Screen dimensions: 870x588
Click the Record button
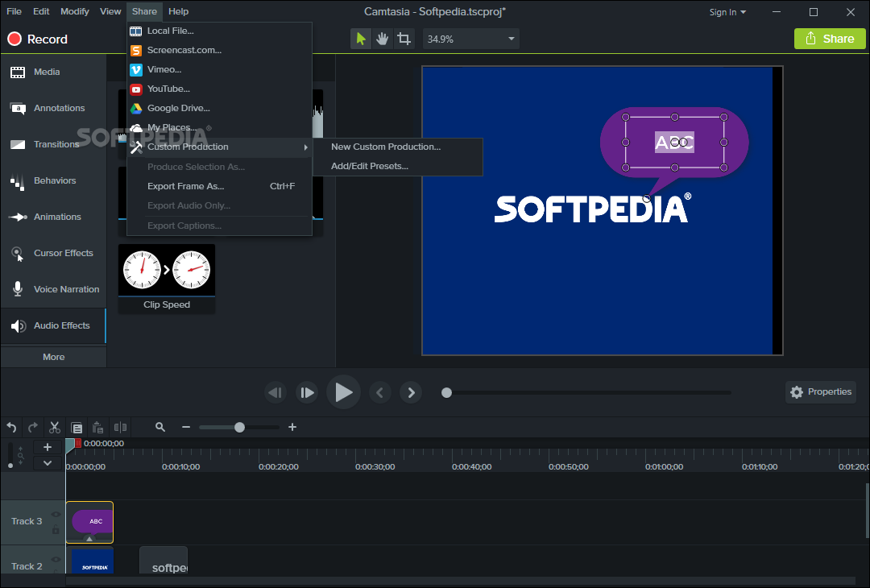tap(37, 39)
